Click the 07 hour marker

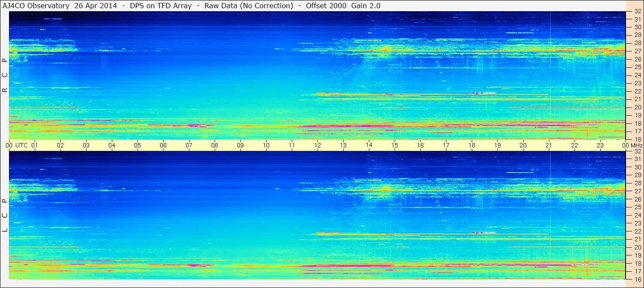(x=189, y=145)
